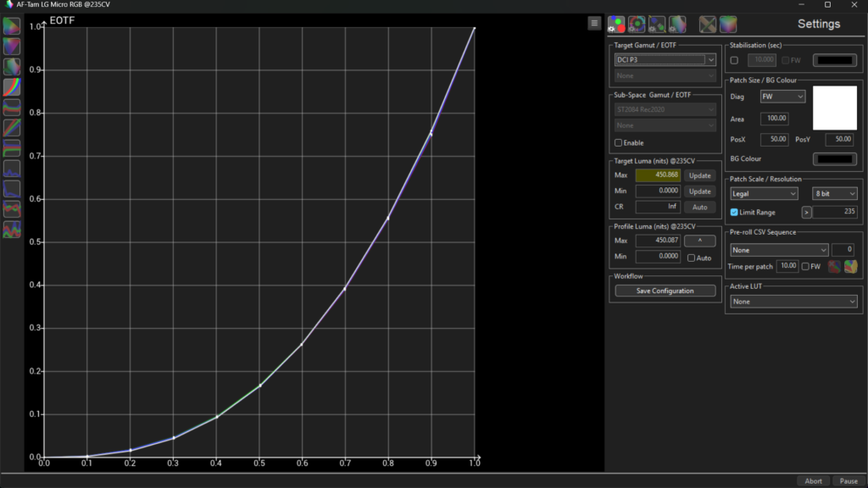This screenshot has height=488, width=868.
Task: Open the Stabilisation black colour swatch
Action: point(835,60)
